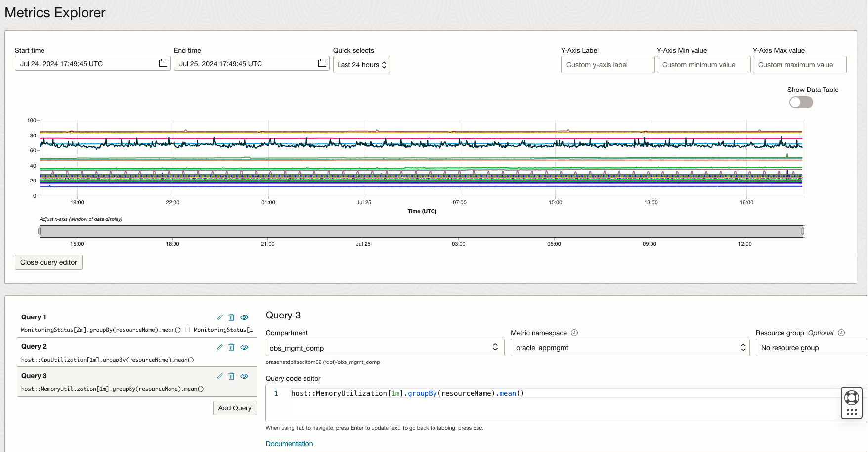Edit Query 2 using the pencil icon
Viewport: 868px width, 452px height.
pos(219,347)
